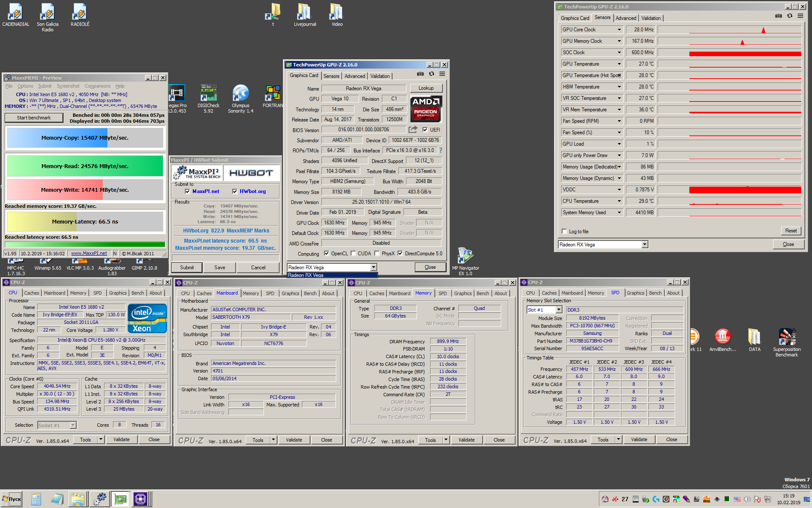Screen dimensions: 812x508
Task: Enable the Log to file checkbox
Action: (564, 231)
